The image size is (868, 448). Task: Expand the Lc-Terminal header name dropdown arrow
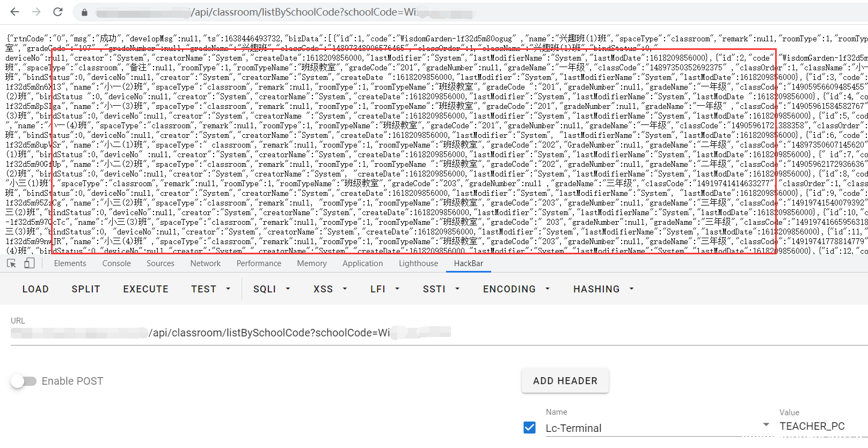click(766, 425)
